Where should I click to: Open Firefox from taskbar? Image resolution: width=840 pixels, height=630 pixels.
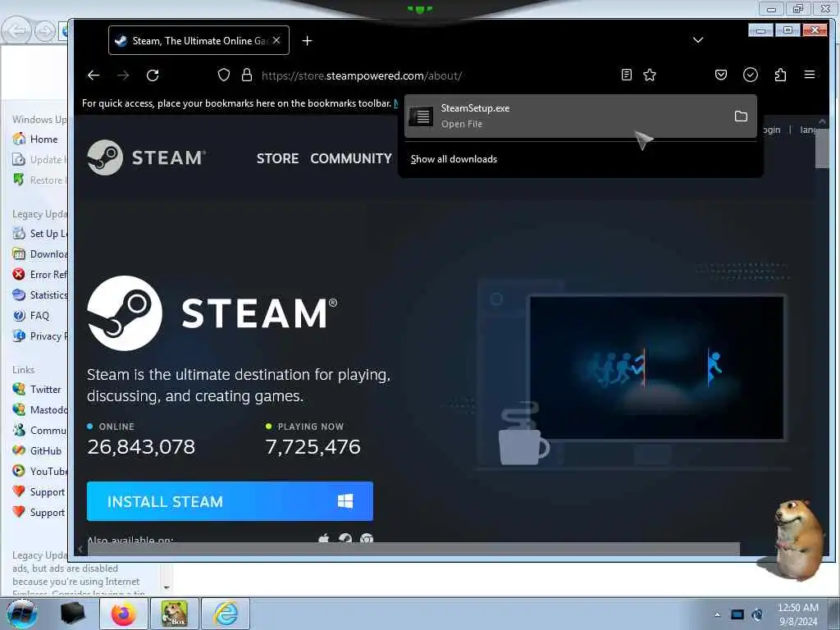(x=123, y=614)
